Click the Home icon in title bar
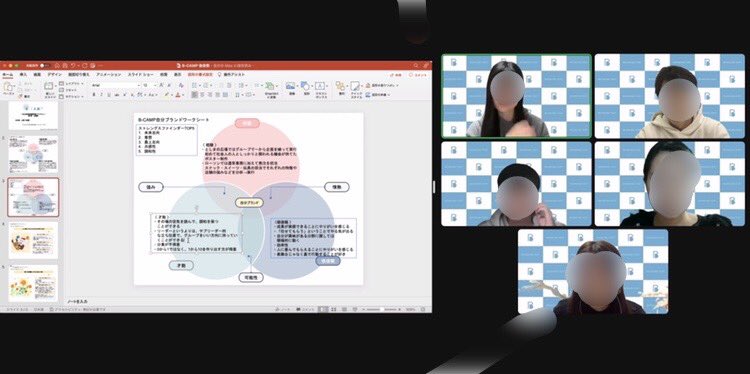 57,65
